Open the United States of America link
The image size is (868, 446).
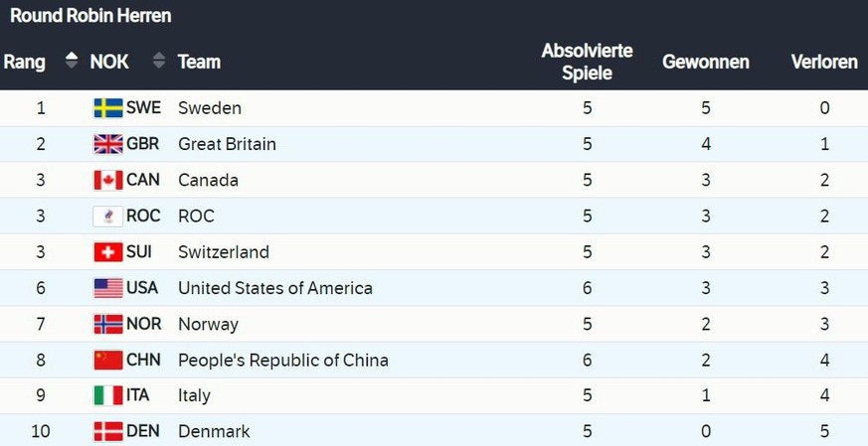(x=275, y=288)
